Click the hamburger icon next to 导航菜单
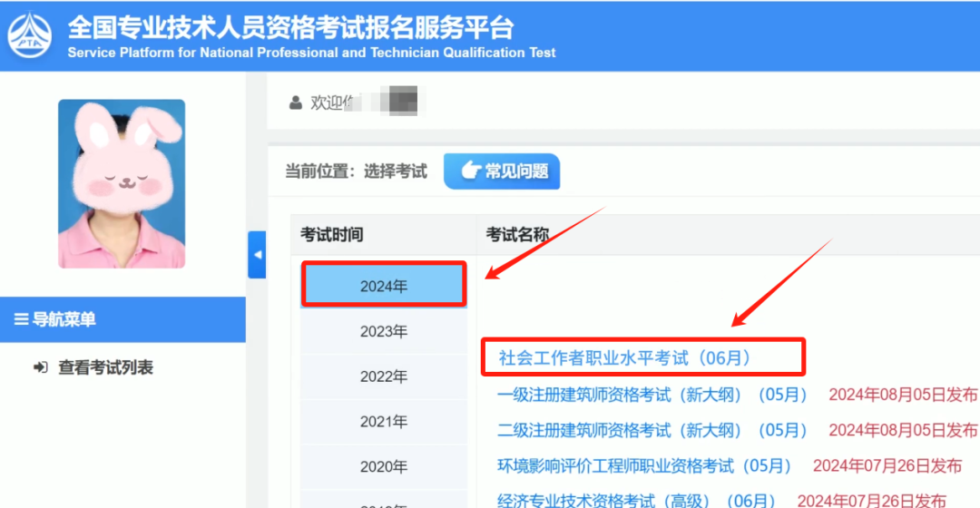This screenshot has width=980, height=508. coord(21,319)
